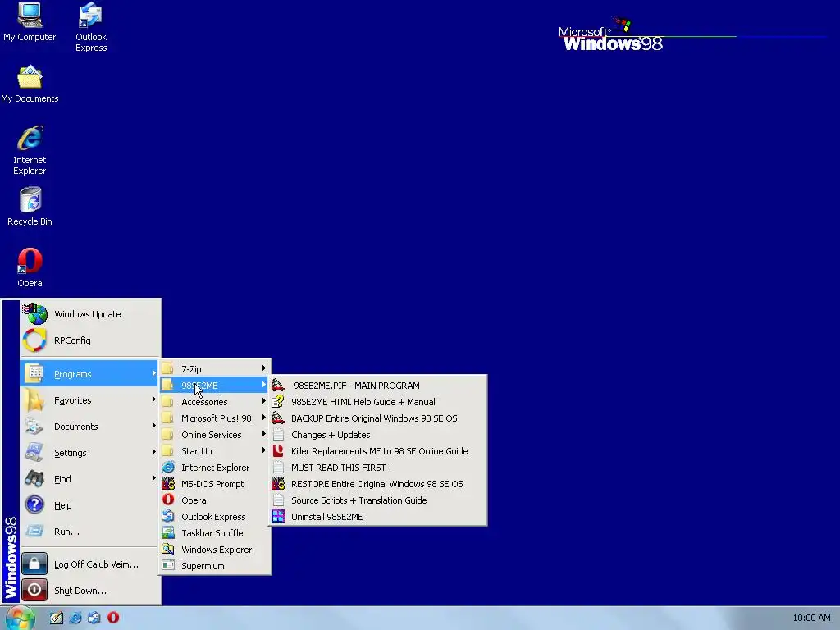
Task: Click Internet Explorer quick launch icon
Action: [x=75, y=618]
